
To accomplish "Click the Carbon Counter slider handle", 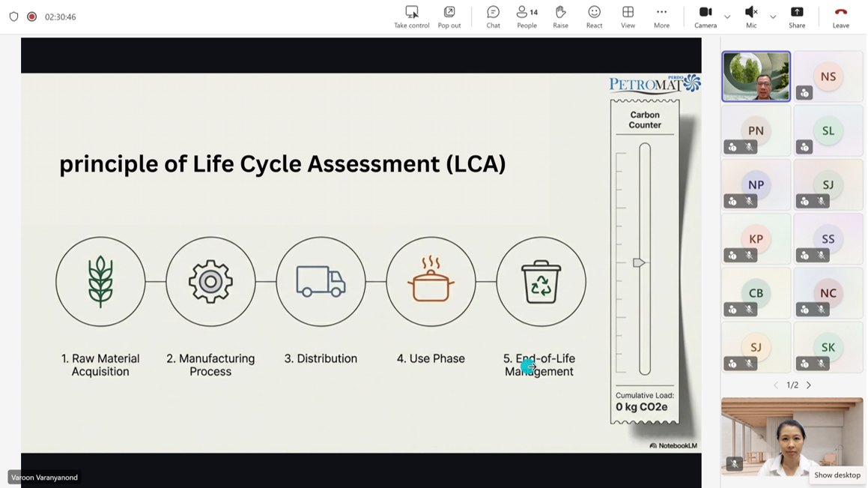I will [x=639, y=262].
